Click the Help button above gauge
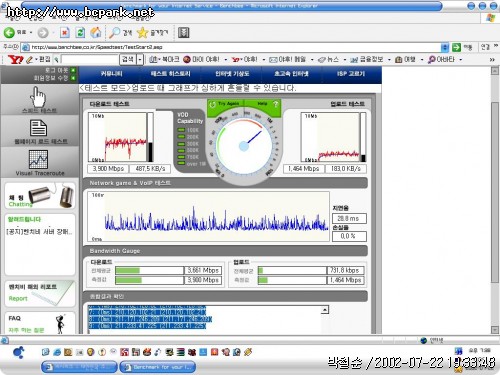The height and width of the screenshot is (375, 500). click(263, 104)
